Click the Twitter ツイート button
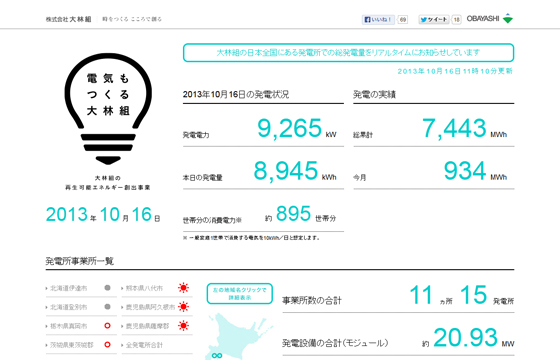This screenshot has width=560, height=360. [434, 20]
